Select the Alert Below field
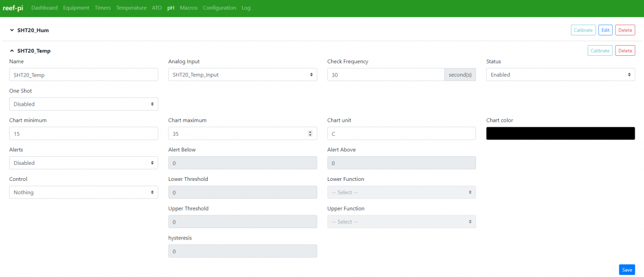 243,163
